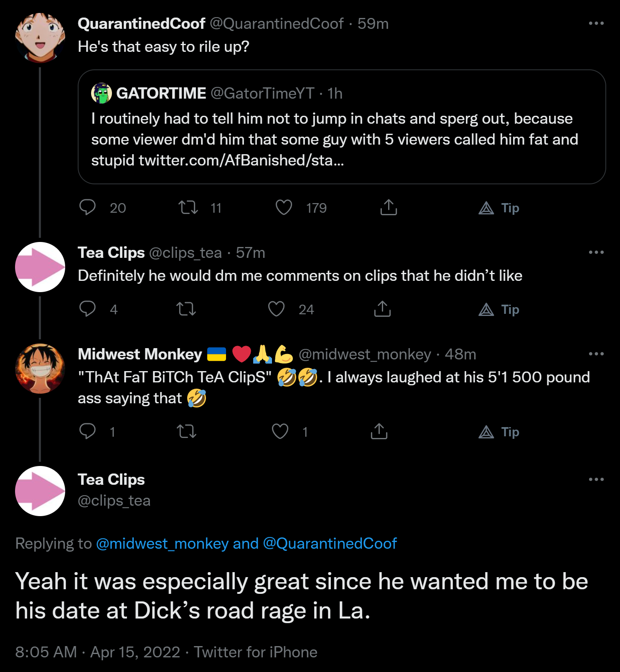Share QuarantinedCoof's tweet using share icon

[x=389, y=207]
